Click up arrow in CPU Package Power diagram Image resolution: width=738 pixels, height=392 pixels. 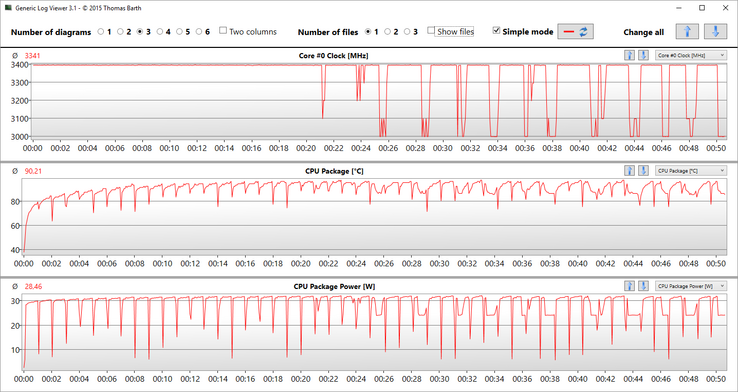click(629, 286)
